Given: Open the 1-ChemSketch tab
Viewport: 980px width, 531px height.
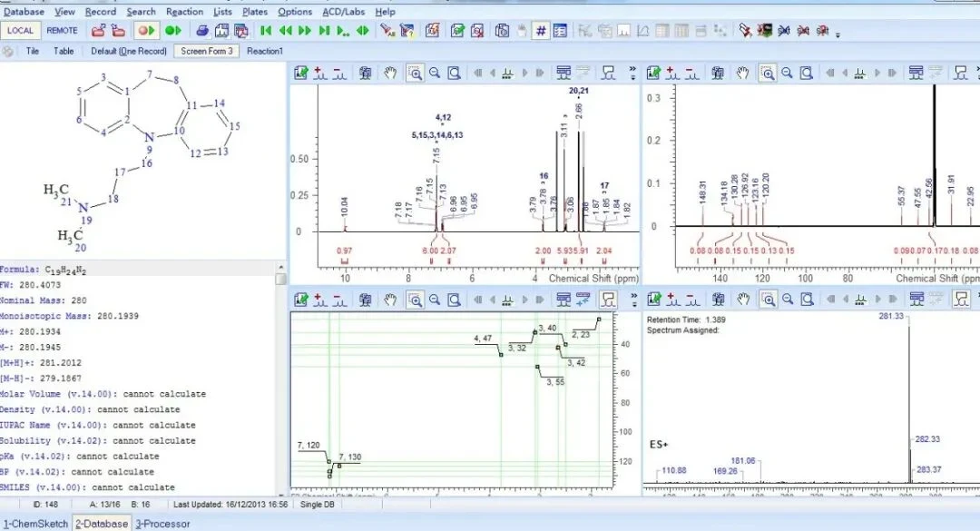Looking at the screenshot, I should pyautogui.click(x=36, y=524).
